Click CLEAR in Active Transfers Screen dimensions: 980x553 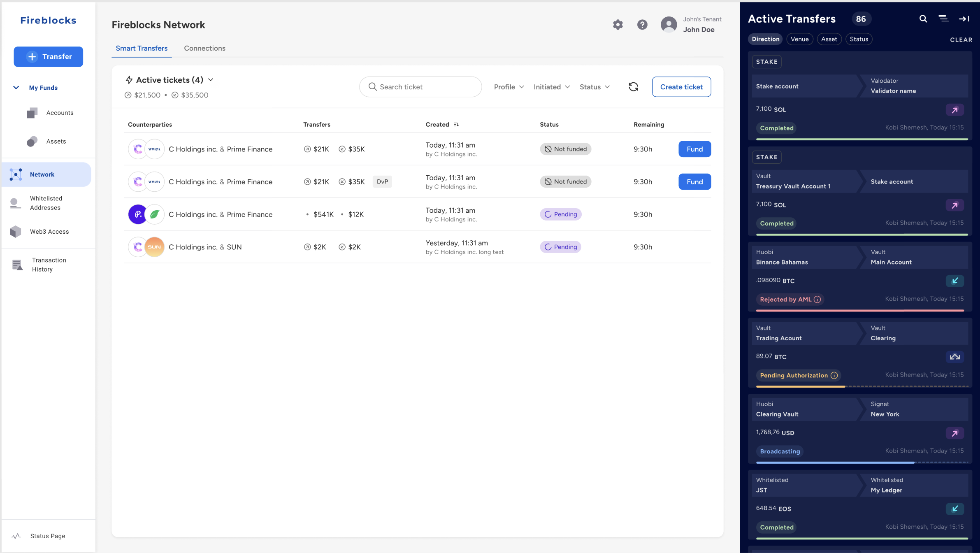pyautogui.click(x=961, y=40)
